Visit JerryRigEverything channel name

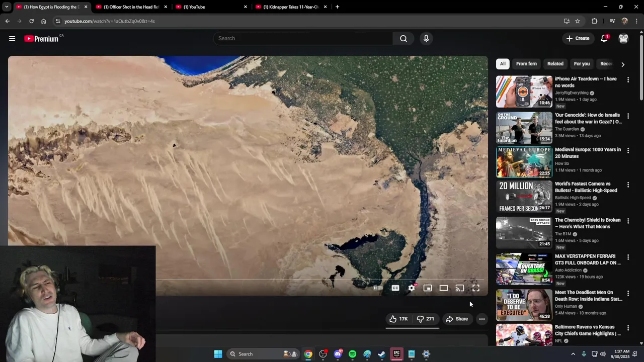coord(572,93)
